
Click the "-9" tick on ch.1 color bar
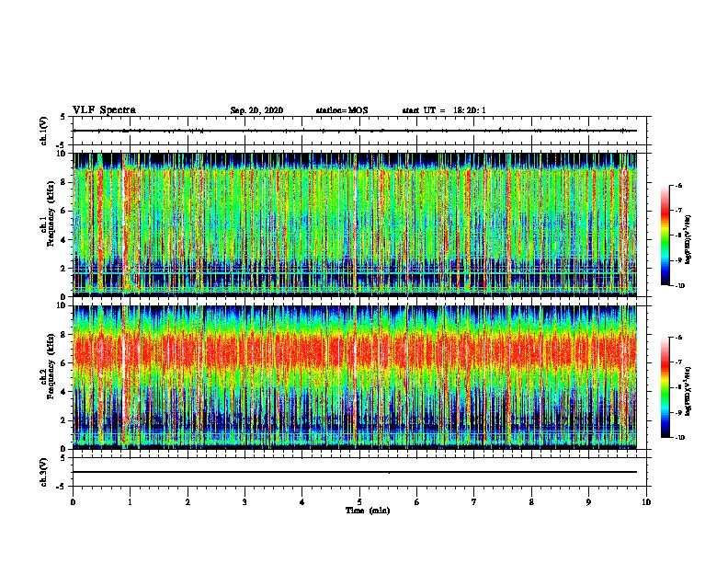tap(678, 260)
